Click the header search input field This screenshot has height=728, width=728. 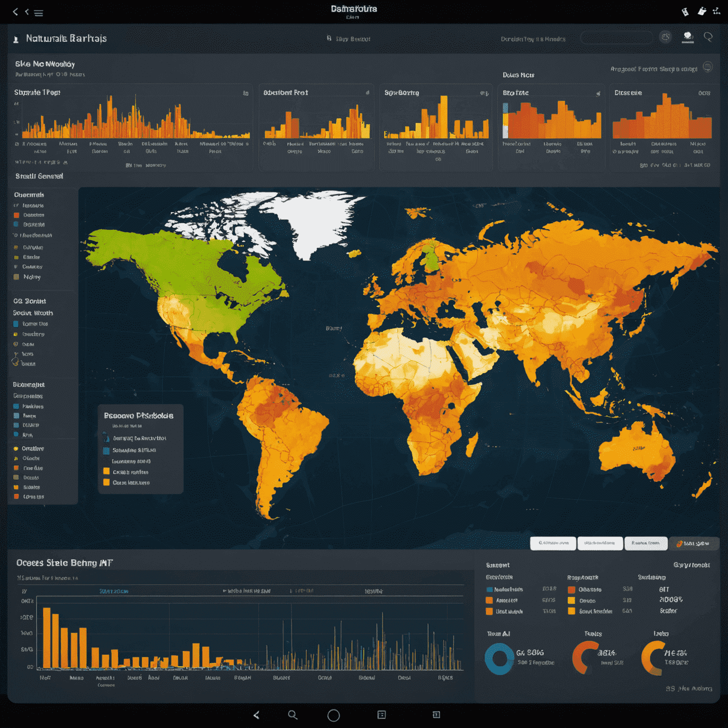click(617, 37)
